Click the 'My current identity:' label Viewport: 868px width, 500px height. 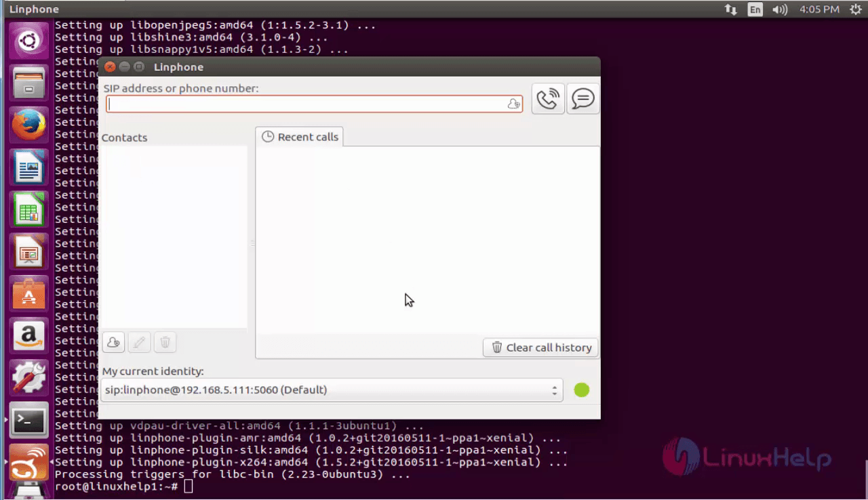[x=153, y=371]
